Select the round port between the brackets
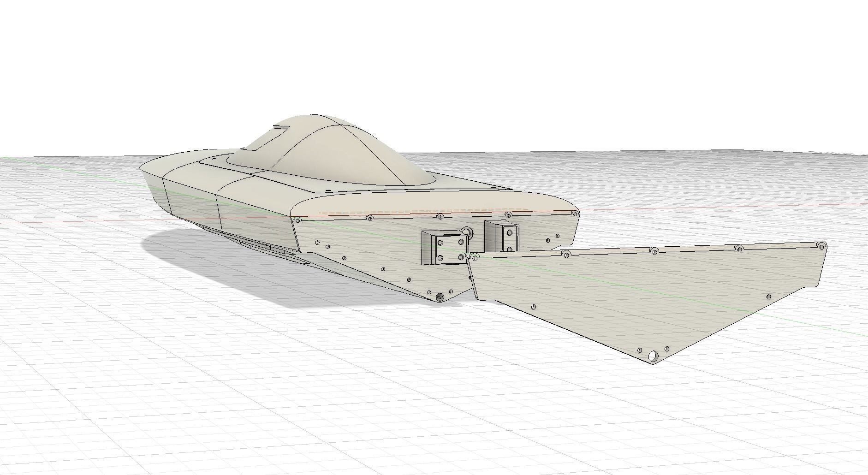Viewport: 868px width, 475px height. [467, 232]
